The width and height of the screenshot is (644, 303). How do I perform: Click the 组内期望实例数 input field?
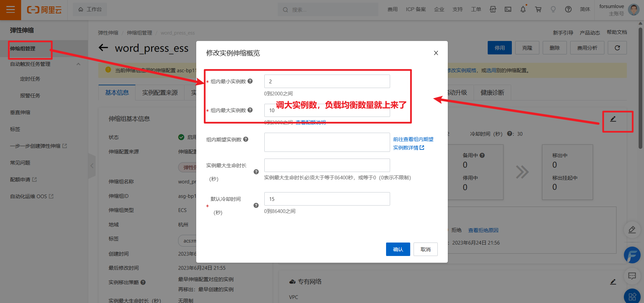pyautogui.click(x=327, y=142)
